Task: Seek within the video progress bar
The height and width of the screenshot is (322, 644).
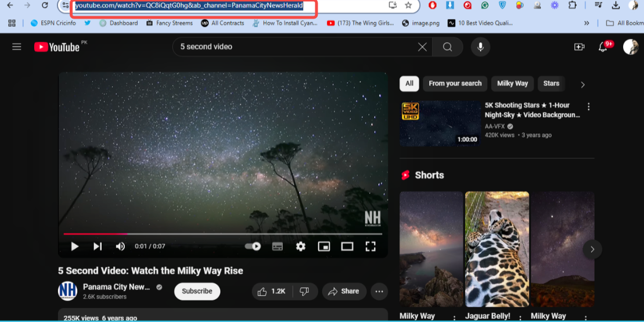Action: tap(222, 234)
